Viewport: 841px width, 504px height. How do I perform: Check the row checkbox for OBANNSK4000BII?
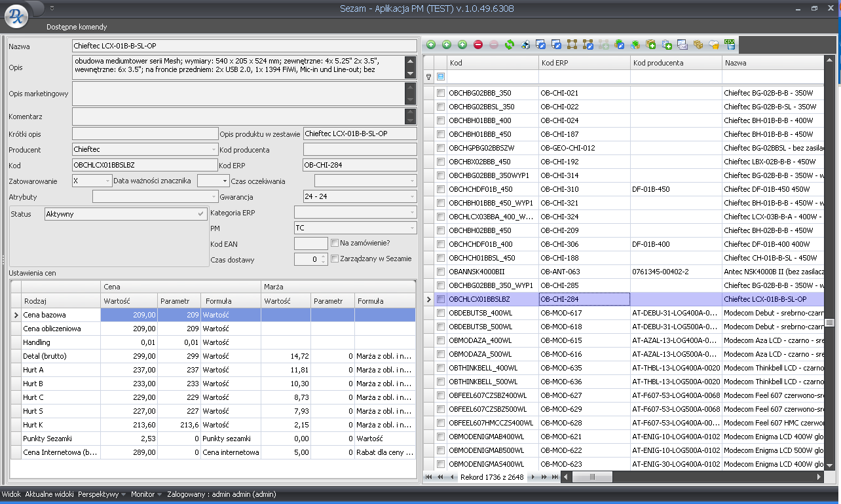(x=441, y=272)
